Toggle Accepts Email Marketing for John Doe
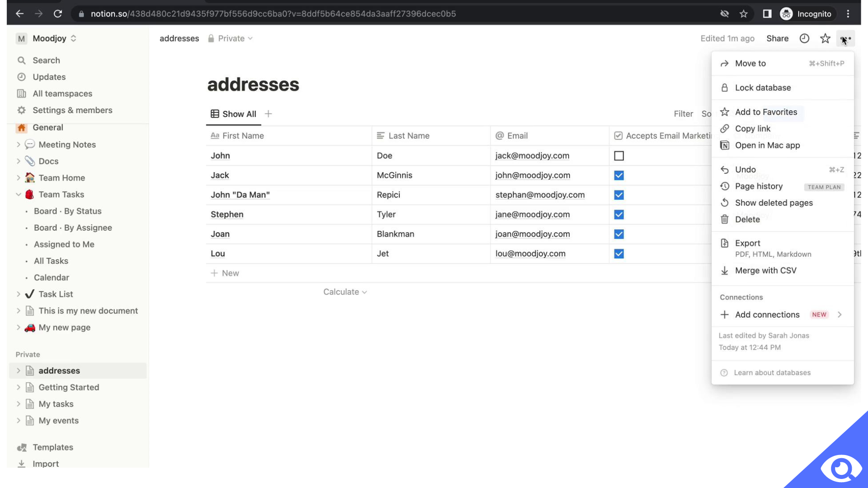This screenshot has height=488, width=868. click(619, 155)
